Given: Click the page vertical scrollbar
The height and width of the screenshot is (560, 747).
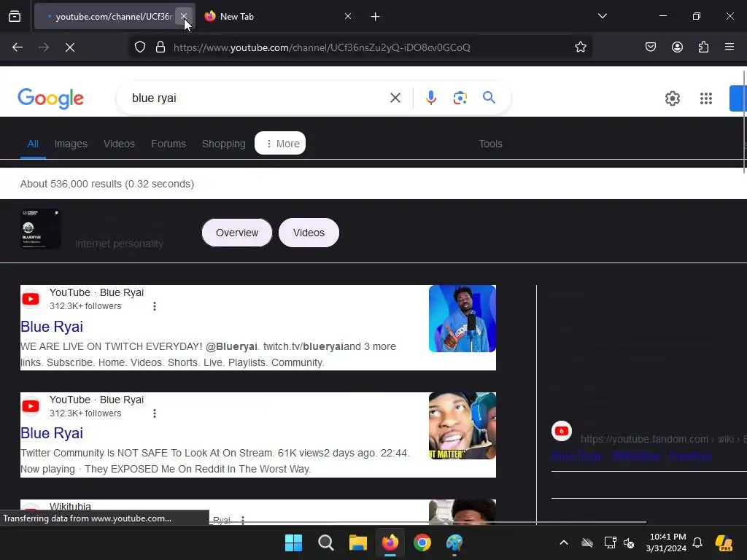Looking at the screenshot, I should (744, 122).
